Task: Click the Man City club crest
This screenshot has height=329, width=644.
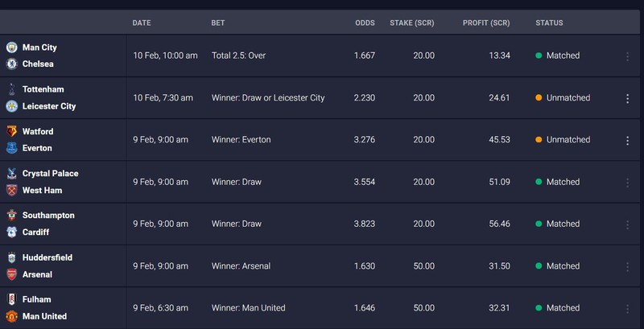Action: point(11,47)
